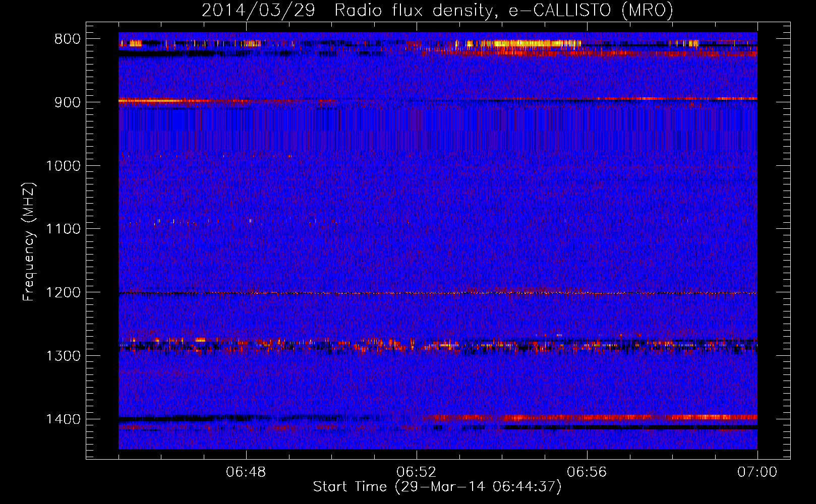Click the date '2014/03/29' in title
The height and width of the screenshot is (504, 816).
(258, 10)
